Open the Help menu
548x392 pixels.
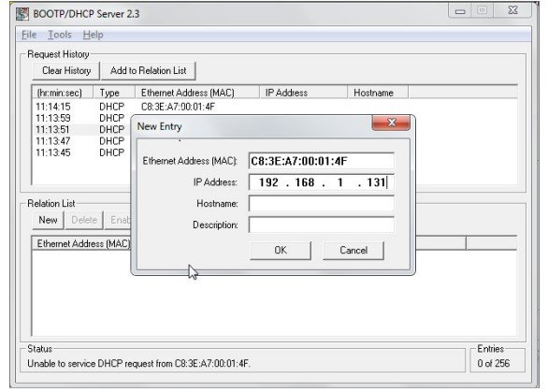tap(93, 35)
